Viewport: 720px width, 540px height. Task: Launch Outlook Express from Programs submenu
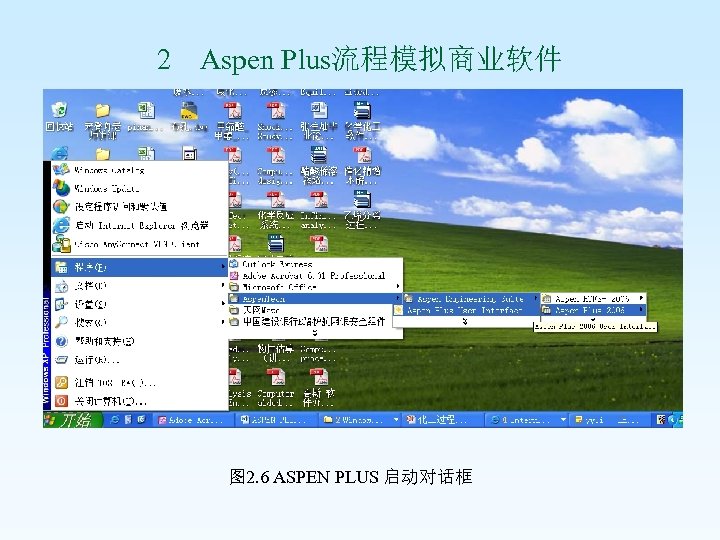(x=315, y=264)
